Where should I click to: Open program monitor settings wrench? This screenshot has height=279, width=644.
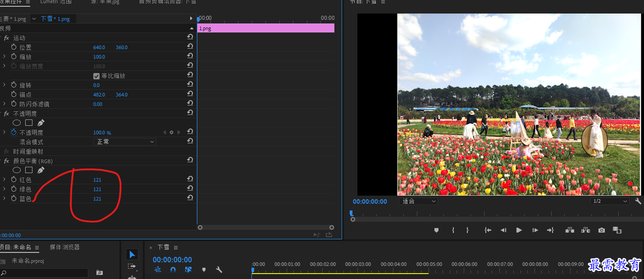638,201
